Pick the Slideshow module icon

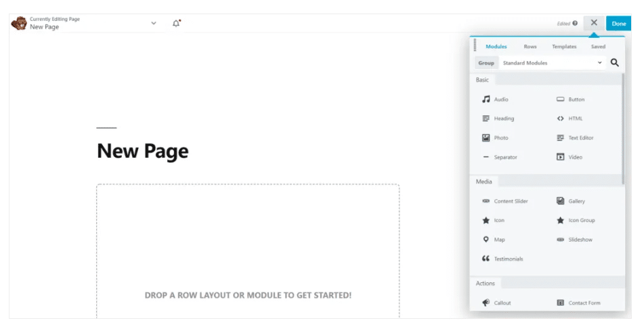(x=560, y=240)
